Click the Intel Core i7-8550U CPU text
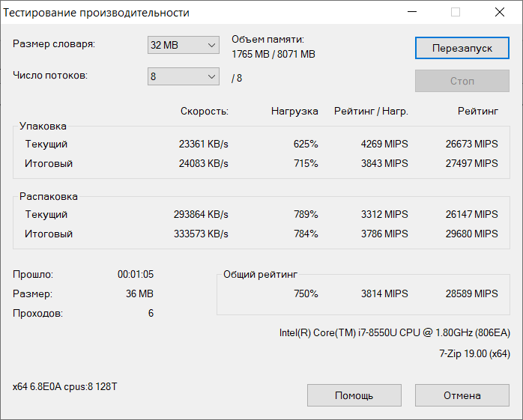Viewport: 523px width, 420px height. (394, 333)
